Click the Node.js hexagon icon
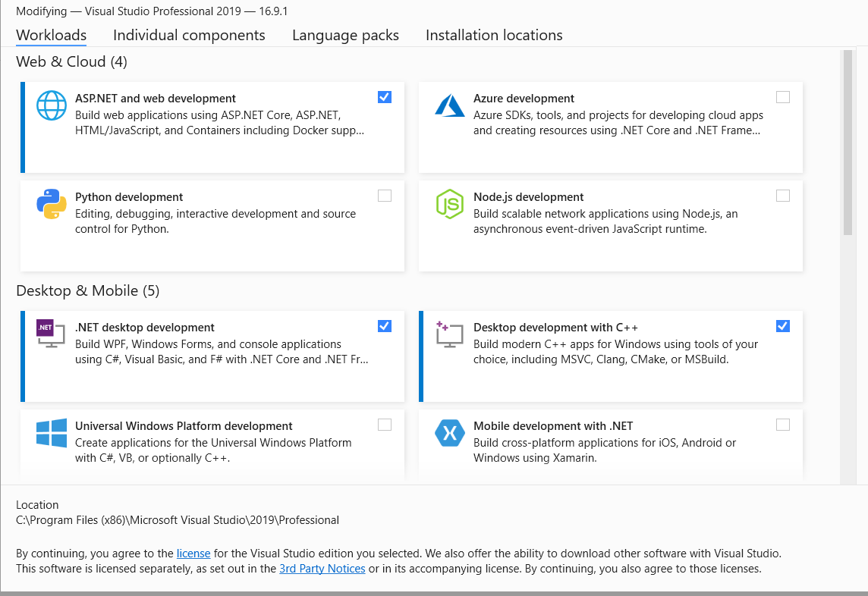 (449, 204)
